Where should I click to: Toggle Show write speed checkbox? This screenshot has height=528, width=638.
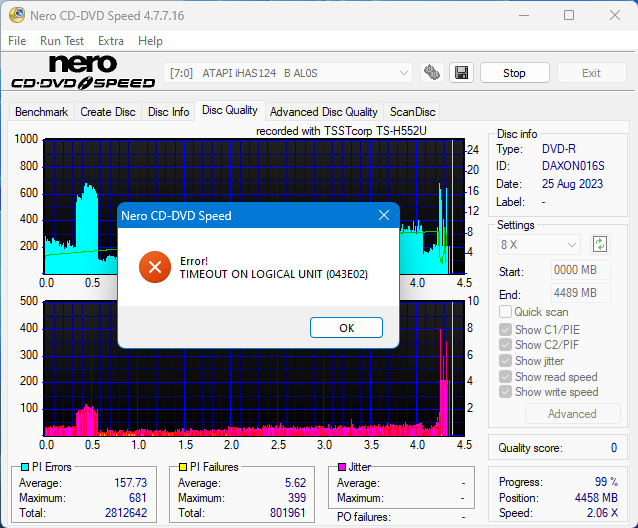(505, 392)
